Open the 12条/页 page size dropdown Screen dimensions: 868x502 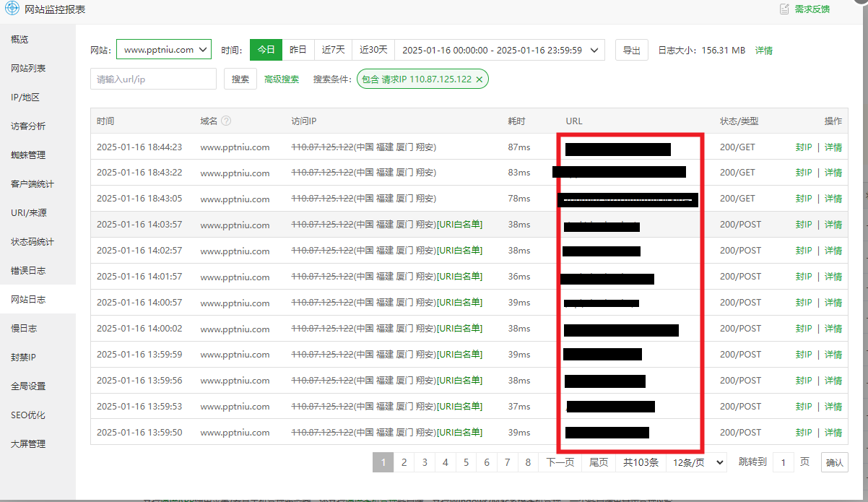click(696, 462)
